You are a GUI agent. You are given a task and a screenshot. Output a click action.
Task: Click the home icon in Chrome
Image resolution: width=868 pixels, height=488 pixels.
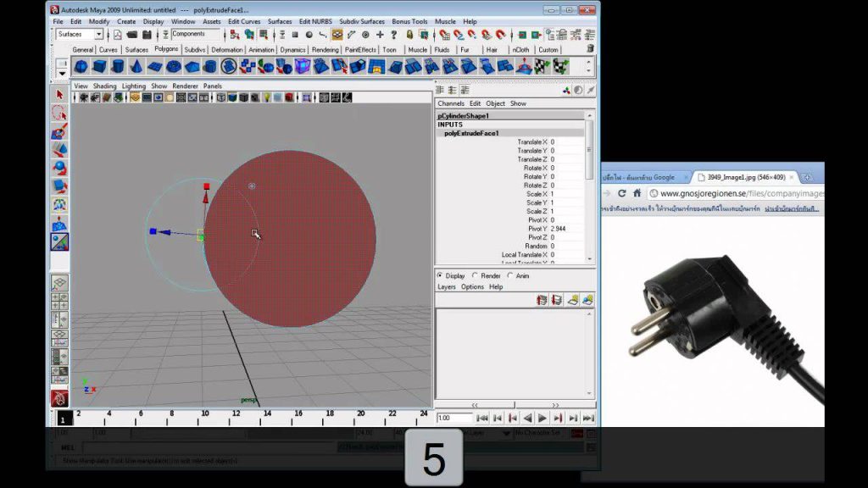tap(637, 193)
